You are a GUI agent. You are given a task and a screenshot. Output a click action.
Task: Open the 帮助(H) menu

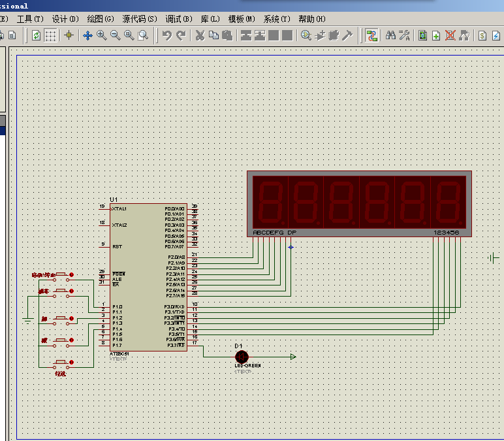coord(312,20)
